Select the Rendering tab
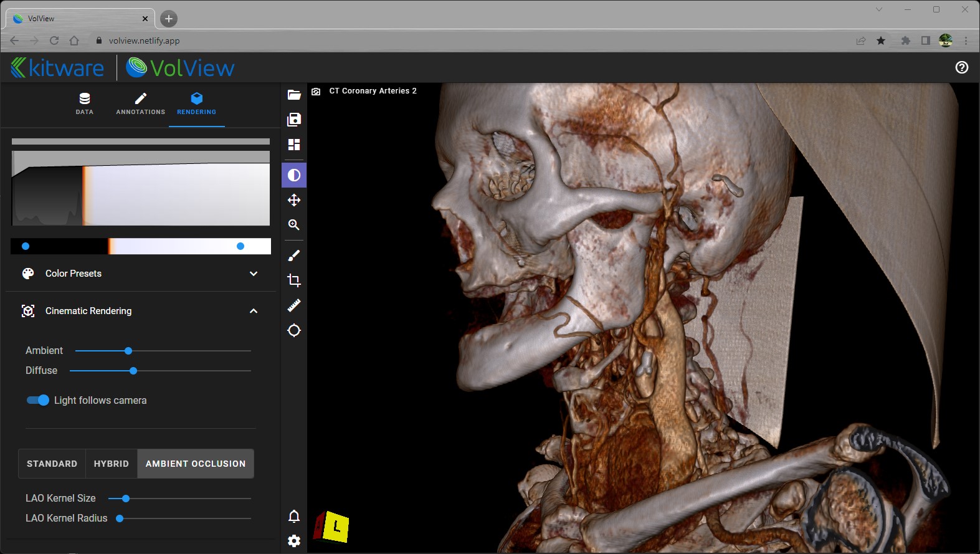Image resolution: width=980 pixels, height=554 pixels. [x=197, y=104]
